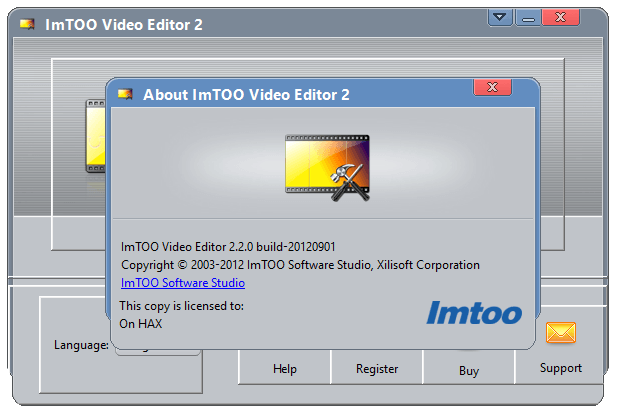
Task: Click the Buy button in main window
Action: tap(469, 370)
